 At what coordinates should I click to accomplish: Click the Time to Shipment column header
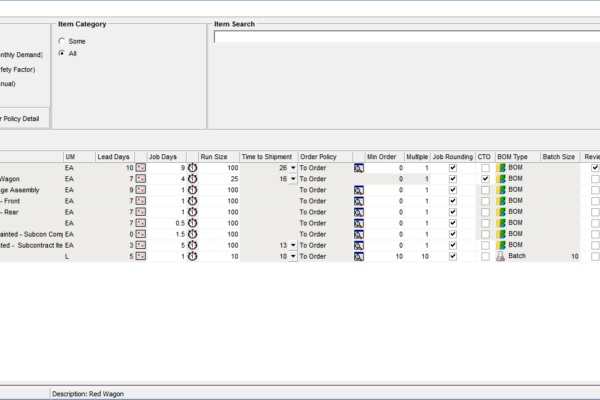(269, 157)
